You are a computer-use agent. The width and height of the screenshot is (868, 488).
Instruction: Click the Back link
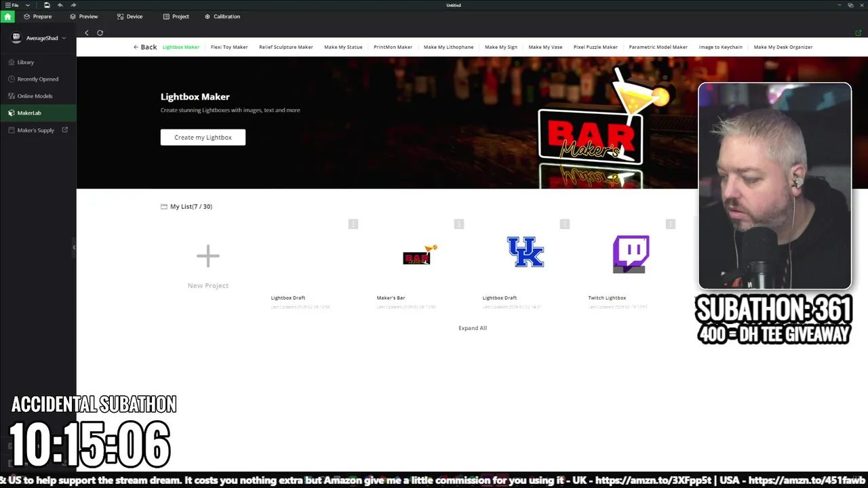coord(145,47)
